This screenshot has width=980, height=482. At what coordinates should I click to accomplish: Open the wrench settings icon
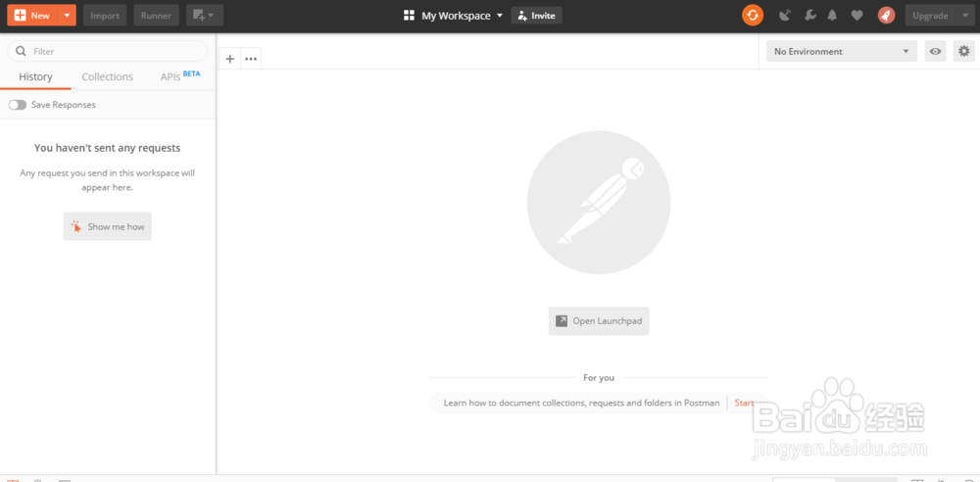pos(810,16)
